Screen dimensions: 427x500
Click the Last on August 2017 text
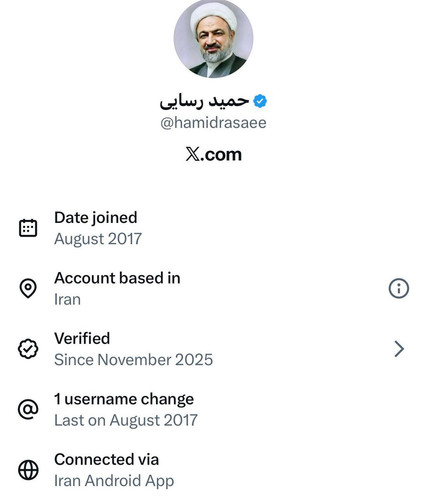(126, 420)
